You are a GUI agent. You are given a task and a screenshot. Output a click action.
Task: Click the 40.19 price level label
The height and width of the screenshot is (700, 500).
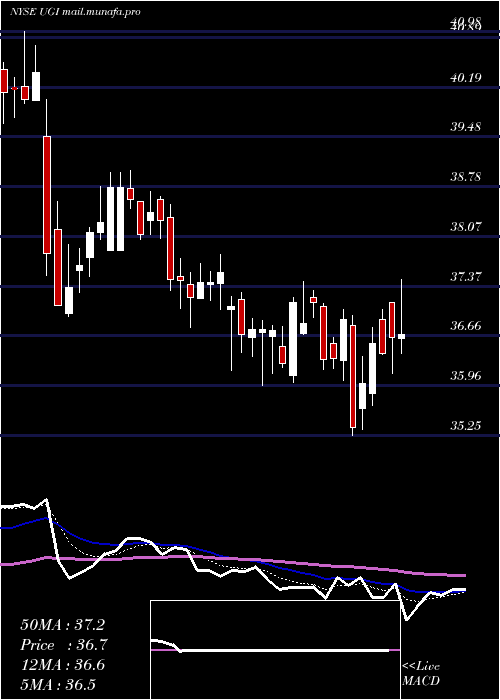pos(466,78)
